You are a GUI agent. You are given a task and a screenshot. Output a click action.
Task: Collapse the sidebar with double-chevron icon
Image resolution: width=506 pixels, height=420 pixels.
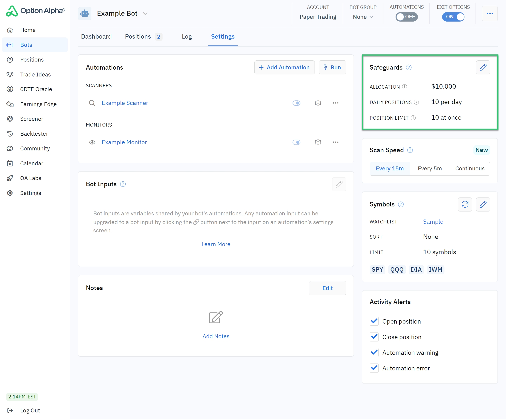[64, 10]
